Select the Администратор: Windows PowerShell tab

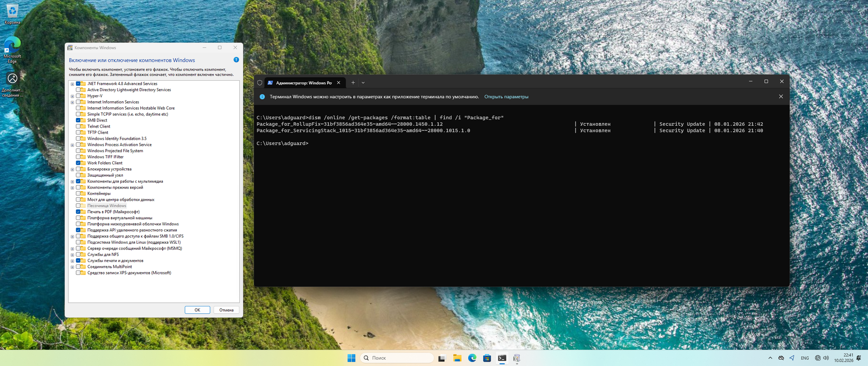click(303, 83)
